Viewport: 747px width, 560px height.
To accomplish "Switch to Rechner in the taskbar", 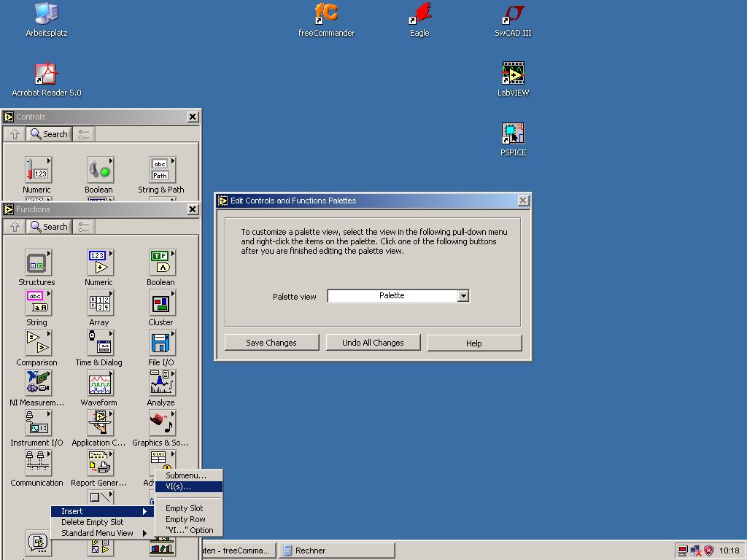I will tap(337, 551).
